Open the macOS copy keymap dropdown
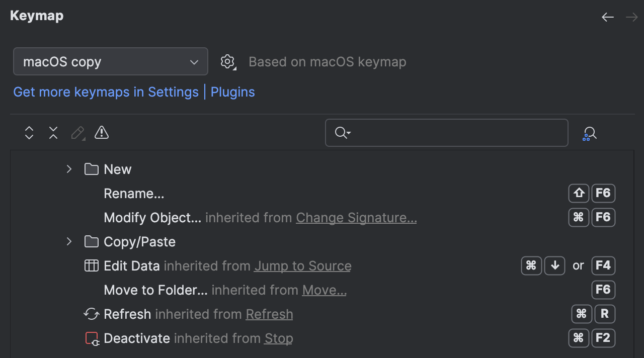Screen dimensions: 644x358 110,61
